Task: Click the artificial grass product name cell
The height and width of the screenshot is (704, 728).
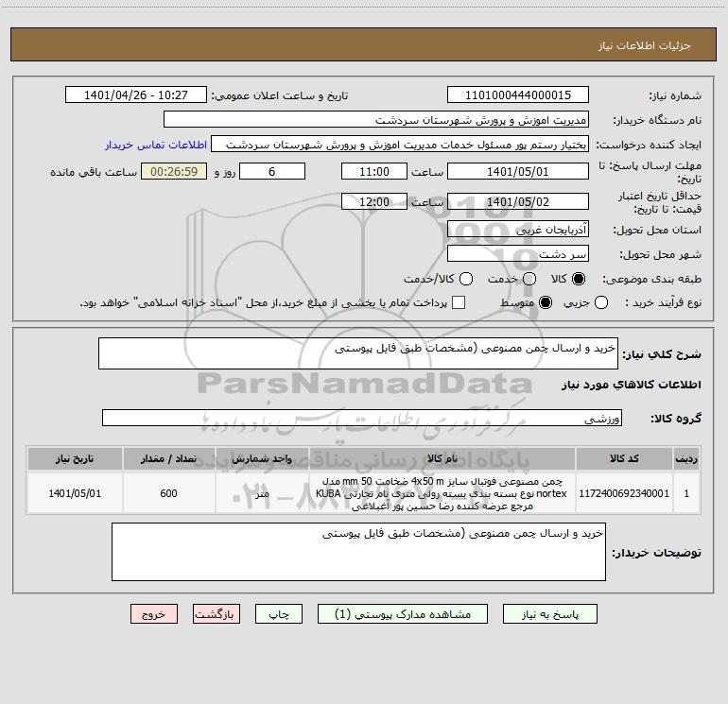Action: pos(442,493)
